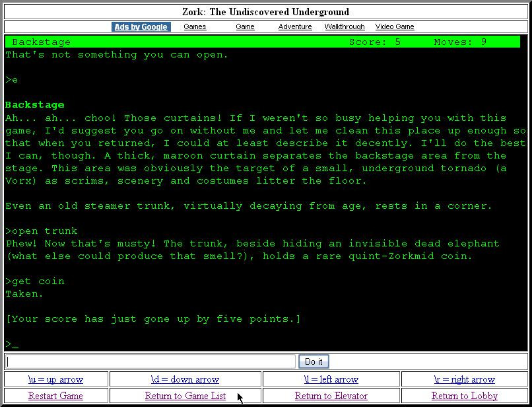Click the bold Backstage room heading

pos(34,104)
